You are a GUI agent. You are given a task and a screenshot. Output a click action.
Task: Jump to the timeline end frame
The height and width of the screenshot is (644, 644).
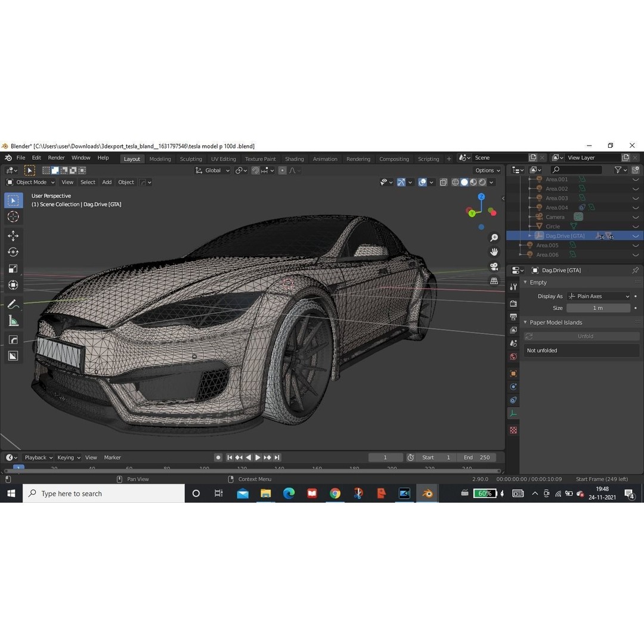click(277, 457)
